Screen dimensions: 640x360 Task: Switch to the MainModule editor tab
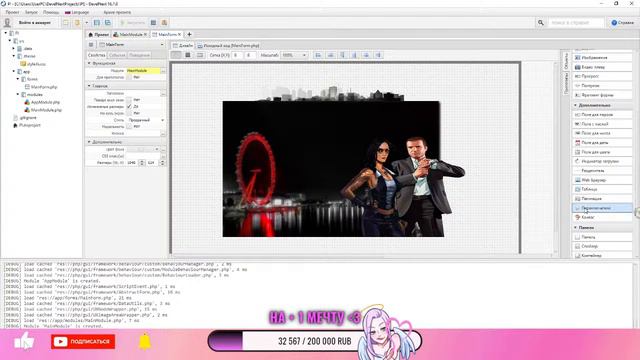point(130,35)
